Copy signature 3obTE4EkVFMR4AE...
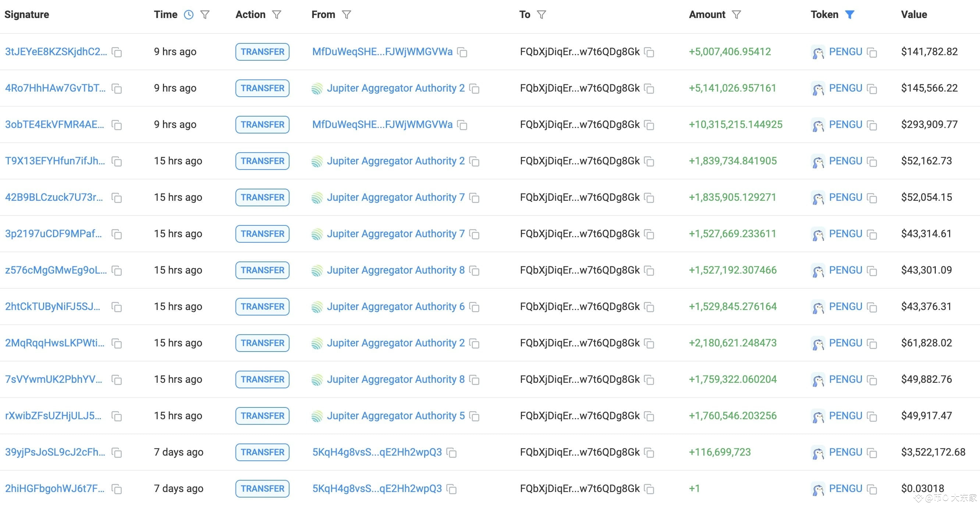This screenshot has height=506, width=980. pyautogui.click(x=117, y=125)
